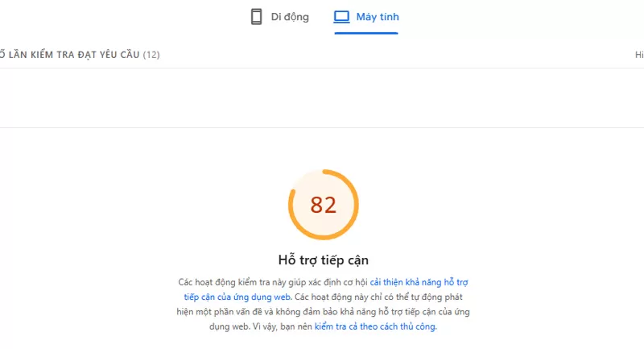This screenshot has height=349, width=644.
Task: Click the (12) passed audits count
Action: pyautogui.click(x=151, y=55)
